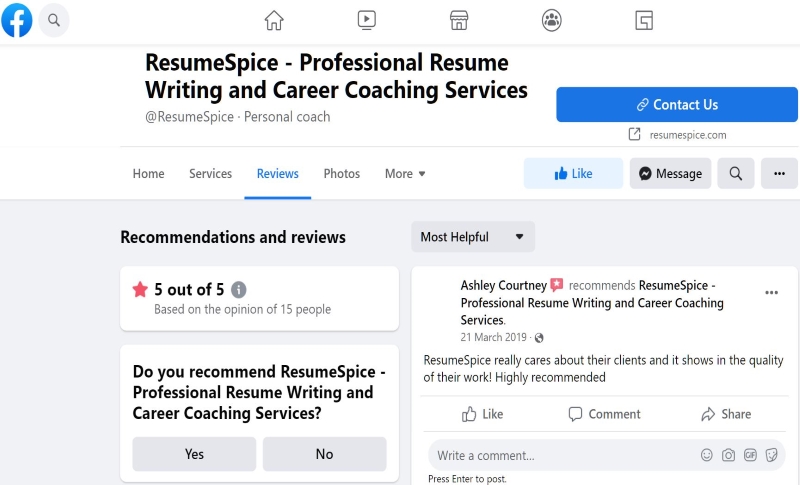This screenshot has height=485, width=800.
Task: Attach a photo with camera icon
Action: (729, 455)
